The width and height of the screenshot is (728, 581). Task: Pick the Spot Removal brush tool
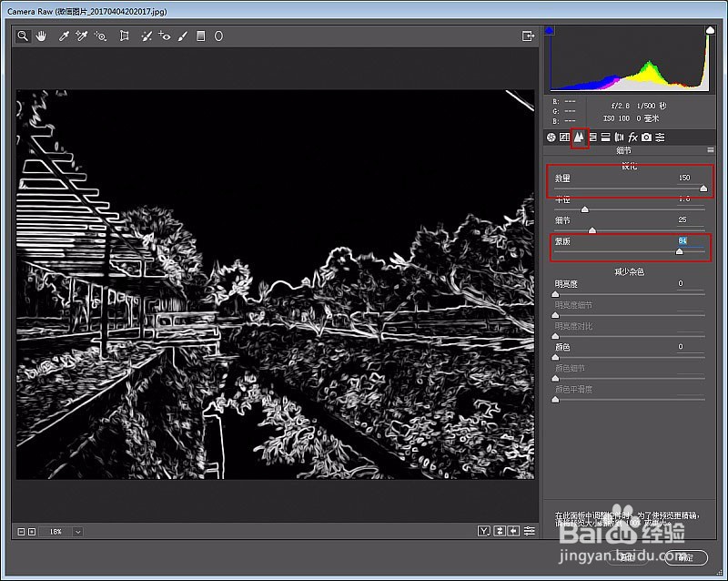tap(147, 36)
